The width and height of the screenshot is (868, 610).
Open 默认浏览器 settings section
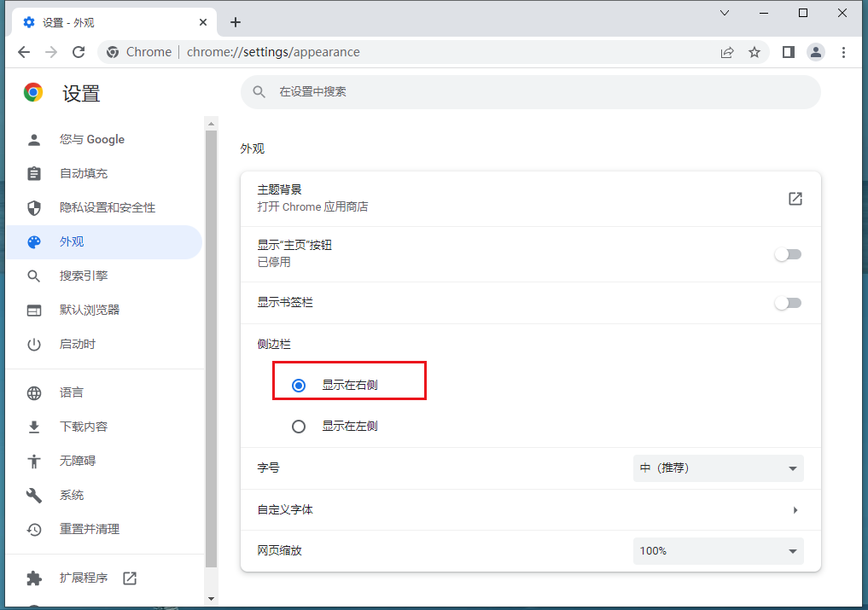pyautogui.click(x=105, y=310)
